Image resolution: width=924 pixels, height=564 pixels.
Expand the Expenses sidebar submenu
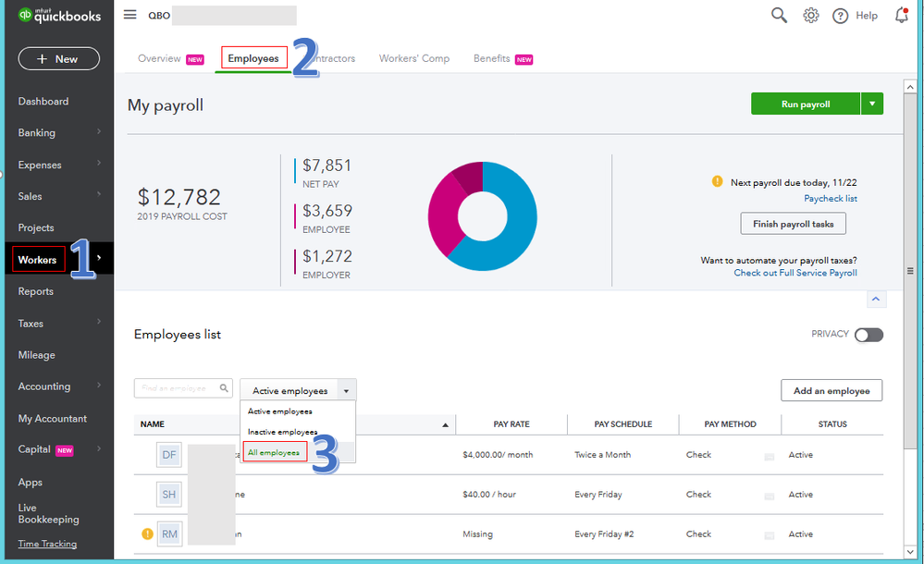click(x=98, y=164)
